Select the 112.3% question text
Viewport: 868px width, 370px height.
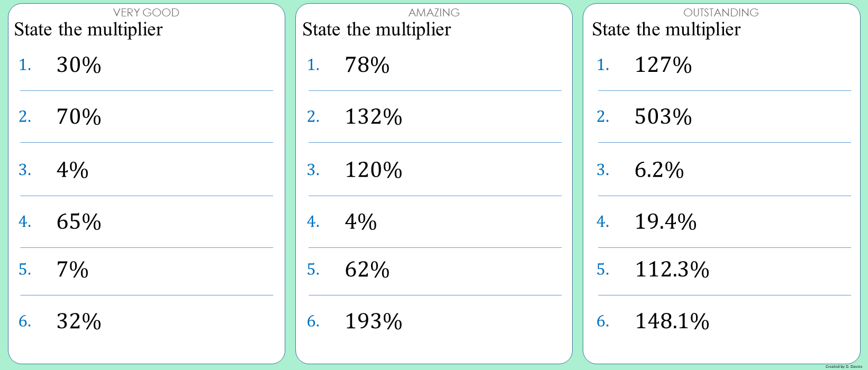pyautogui.click(x=672, y=270)
